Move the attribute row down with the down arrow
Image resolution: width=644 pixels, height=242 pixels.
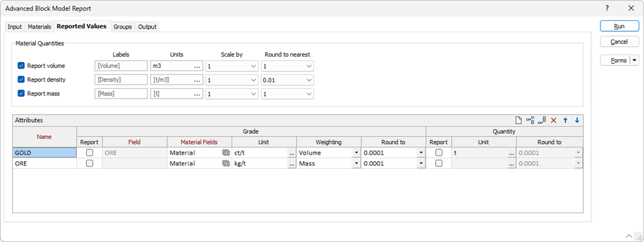(577, 121)
